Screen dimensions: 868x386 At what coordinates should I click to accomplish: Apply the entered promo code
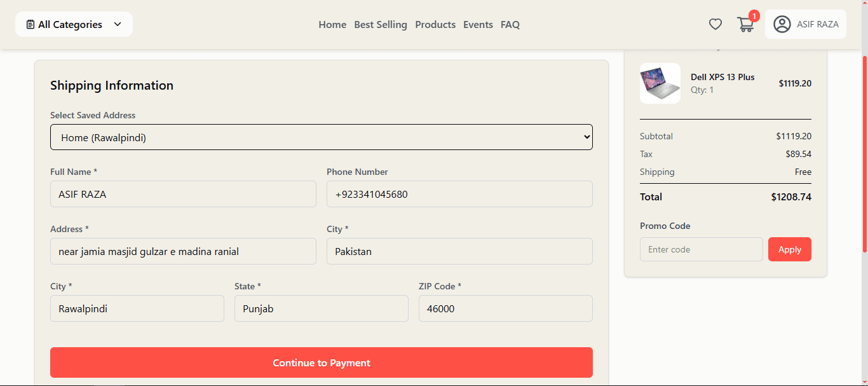(789, 249)
